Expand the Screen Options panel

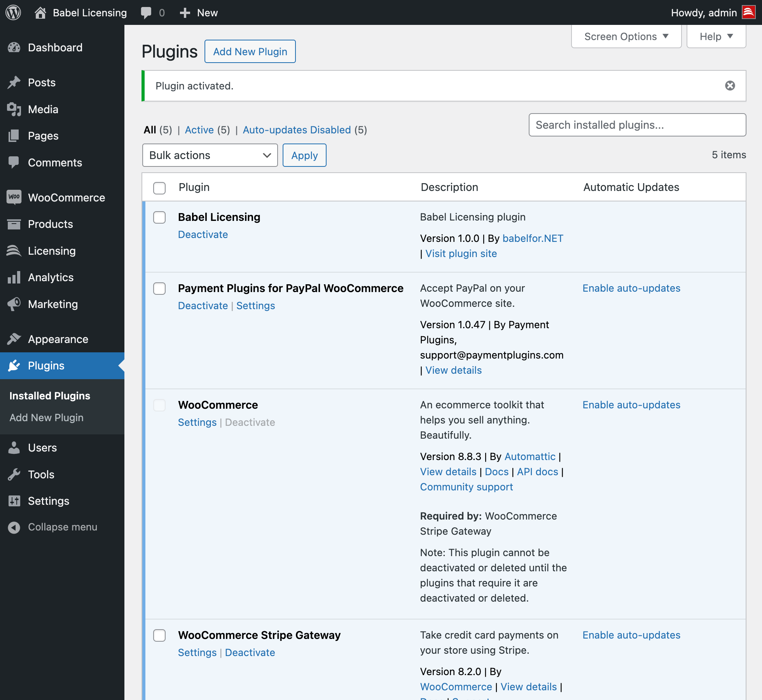pos(626,37)
